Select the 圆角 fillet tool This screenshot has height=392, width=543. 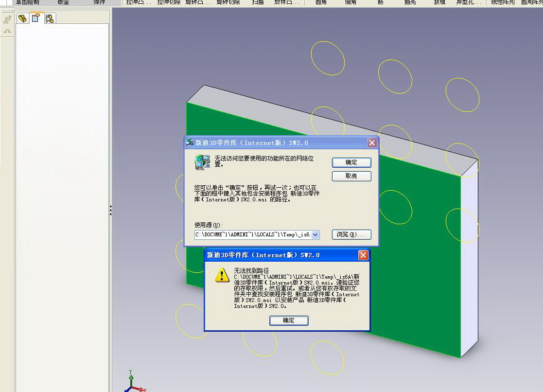coord(321,2)
